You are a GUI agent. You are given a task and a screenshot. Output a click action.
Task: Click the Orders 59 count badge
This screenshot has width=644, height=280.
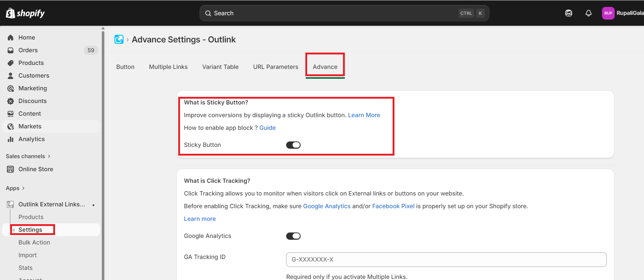[x=91, y=50]
